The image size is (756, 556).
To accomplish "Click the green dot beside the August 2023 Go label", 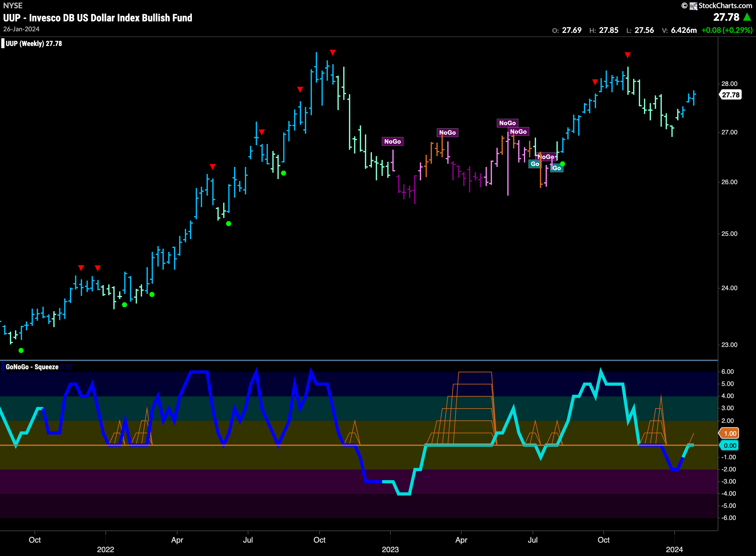I will [x=563, y=164].
